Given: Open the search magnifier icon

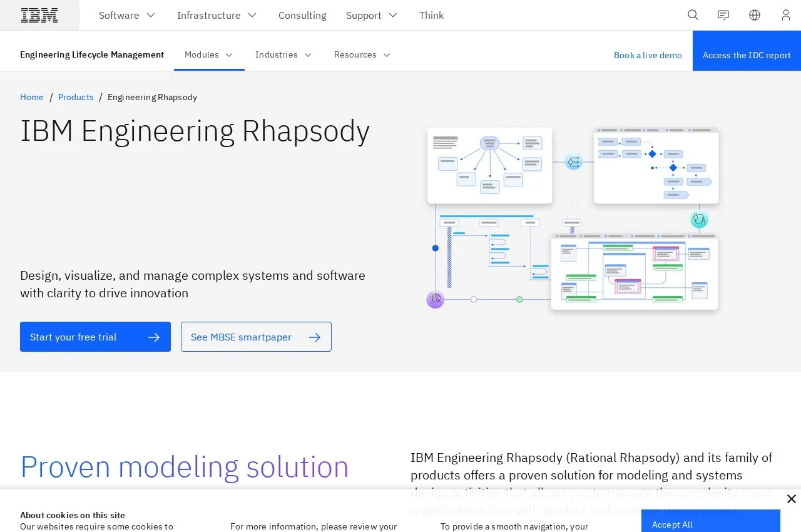Looking at the screenshot, I should [693, 15].
